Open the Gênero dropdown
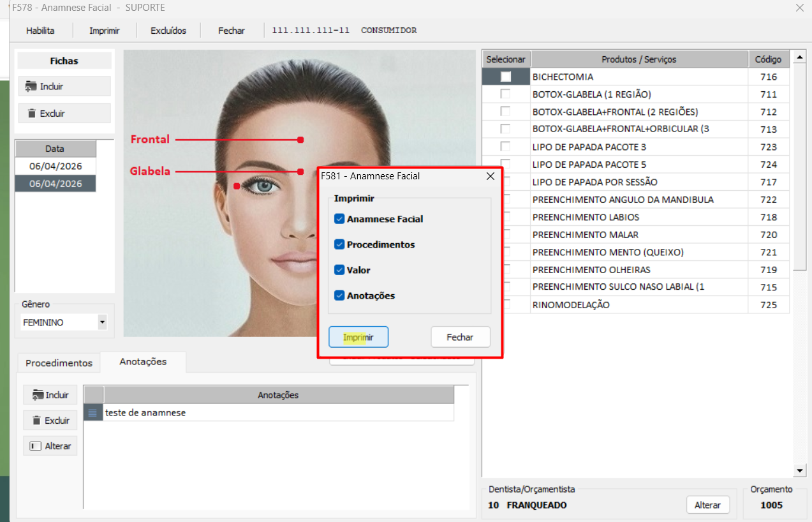The image size is (812, 522). [102, 322]
